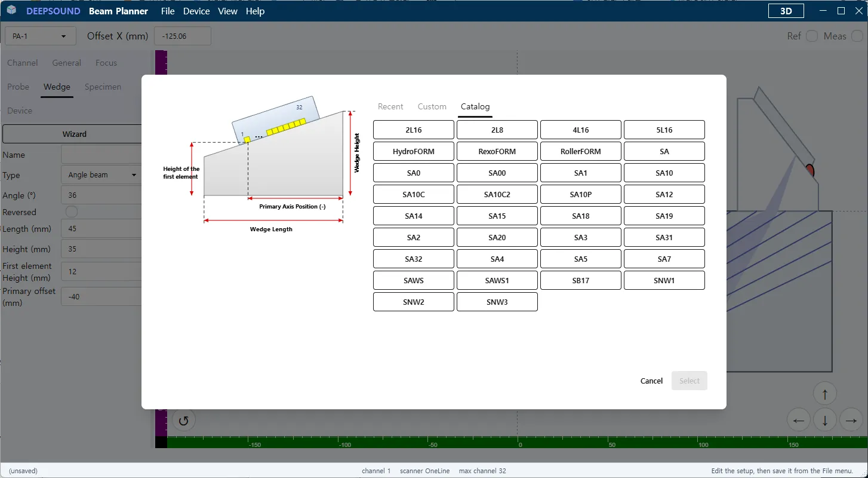Open the Device menu
The width and height of the screenshot is (868, 478).
[x=196, y=11]
